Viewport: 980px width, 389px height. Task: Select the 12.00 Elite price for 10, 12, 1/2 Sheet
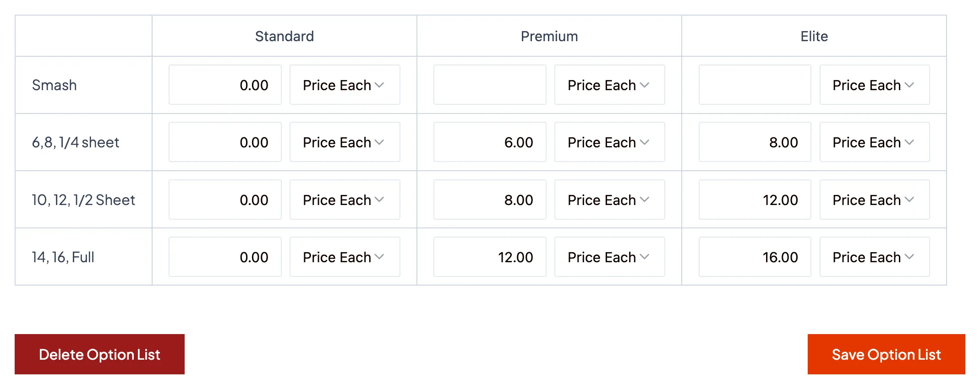(754, 200)
